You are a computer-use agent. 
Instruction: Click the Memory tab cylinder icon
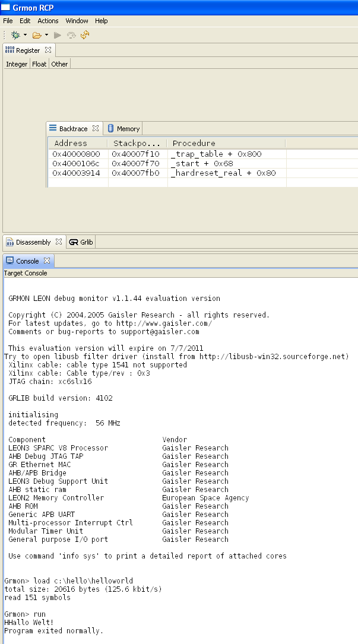pos(110,129)
